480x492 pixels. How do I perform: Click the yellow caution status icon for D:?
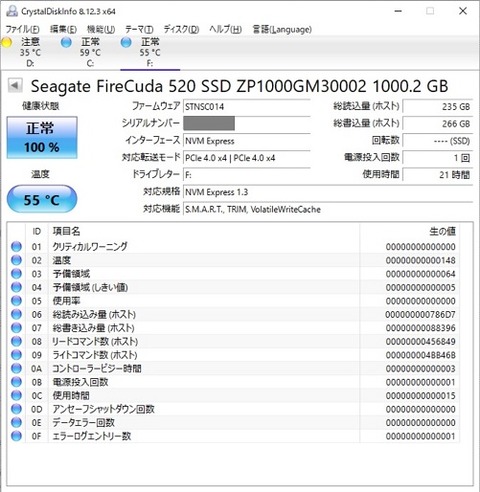[x=6, y=42]
